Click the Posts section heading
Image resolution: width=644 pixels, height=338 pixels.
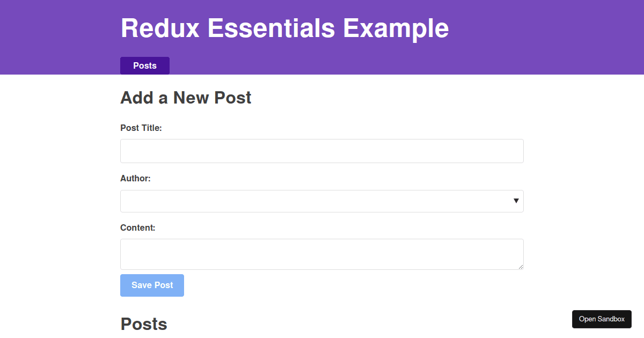point(143,324)
